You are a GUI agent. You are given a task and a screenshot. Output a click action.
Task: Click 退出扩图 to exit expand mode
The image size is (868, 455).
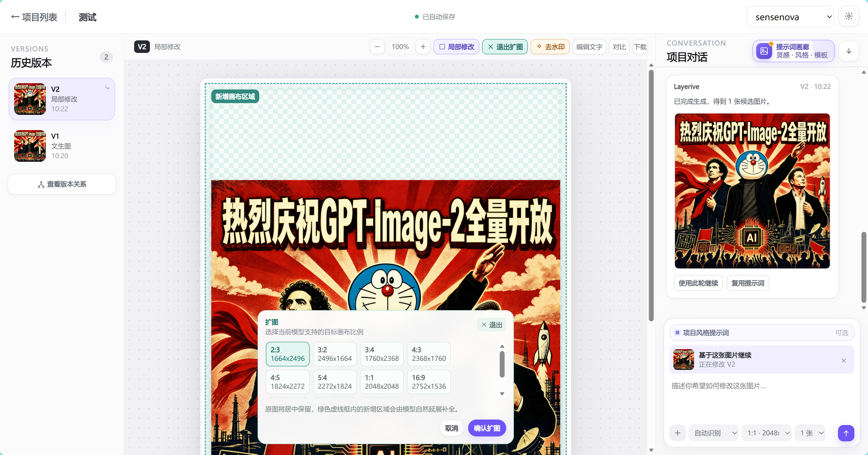point(505,47)
